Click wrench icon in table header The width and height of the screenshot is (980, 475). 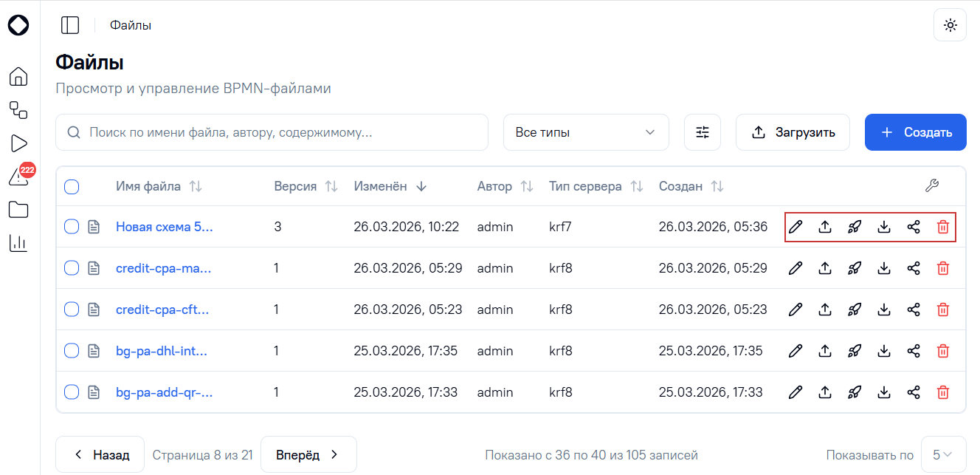pos(932,186)
